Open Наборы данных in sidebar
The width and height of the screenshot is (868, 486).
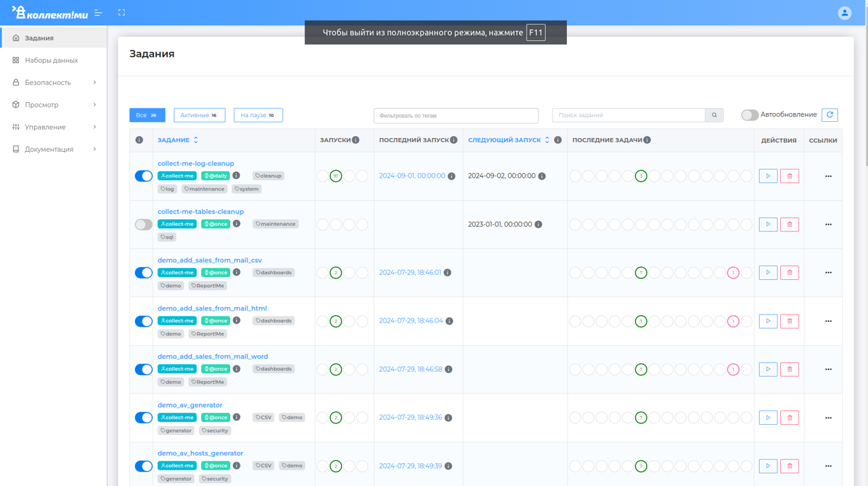point(54,61)
